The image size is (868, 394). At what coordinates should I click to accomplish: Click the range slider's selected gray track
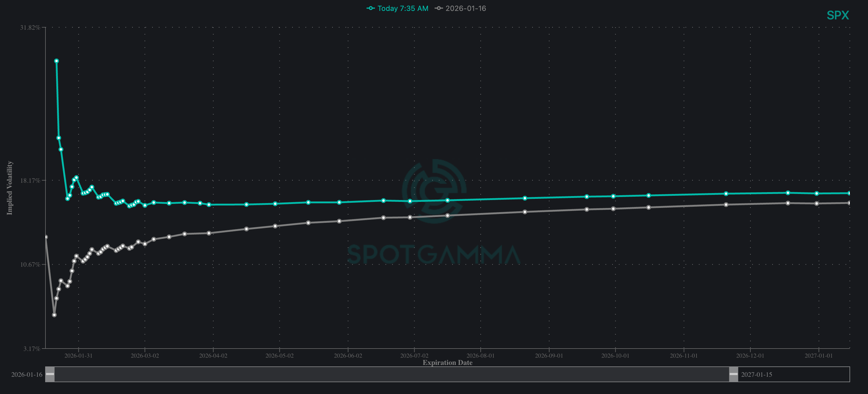pos(391,374)
